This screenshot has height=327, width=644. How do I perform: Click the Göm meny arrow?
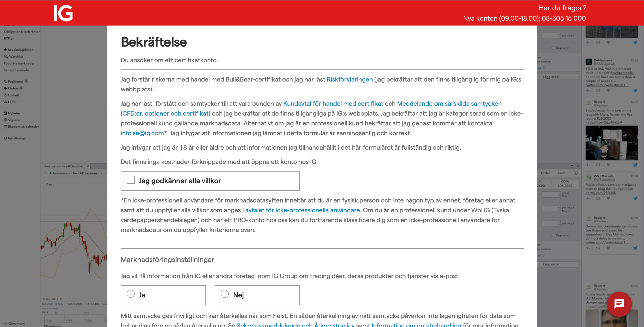(6, 323)
